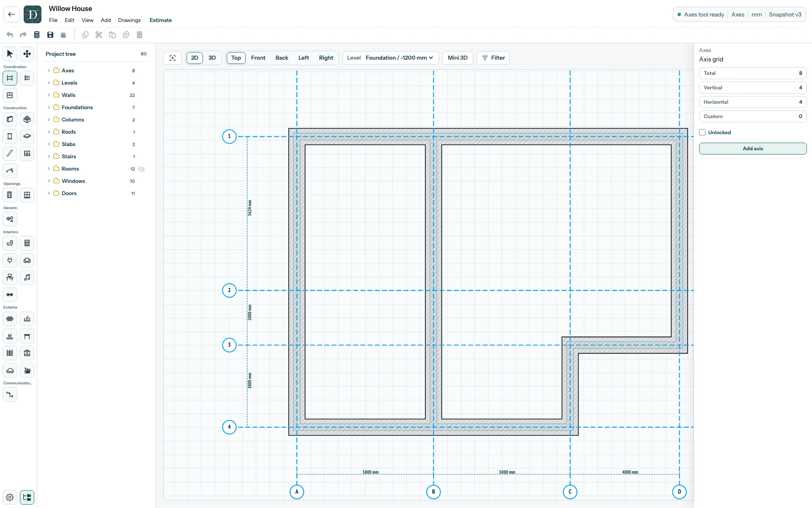Toggle Rooms visibility eye icon
Screen dimensions: 812x508
[142, 169]
